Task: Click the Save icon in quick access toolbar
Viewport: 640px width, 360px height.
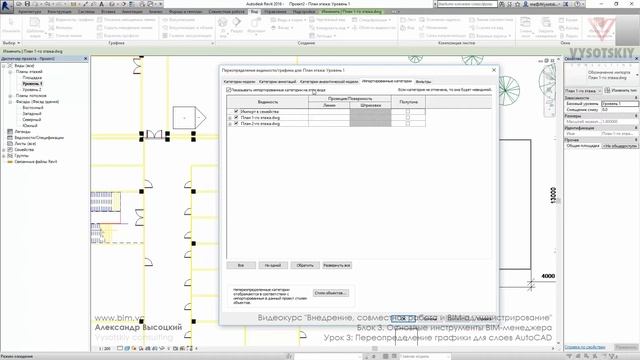Action: pos(27,4)
